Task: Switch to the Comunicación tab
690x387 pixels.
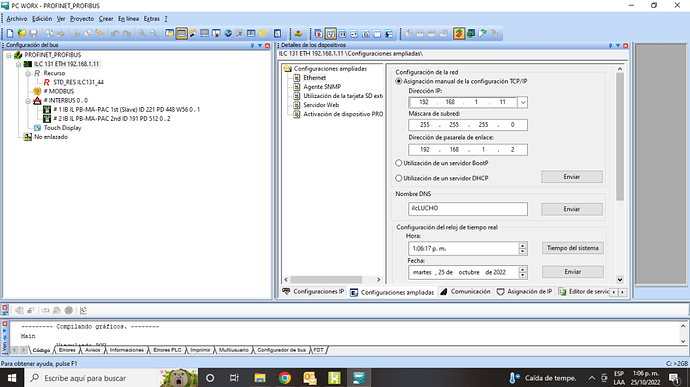Action: click(465, 291)
